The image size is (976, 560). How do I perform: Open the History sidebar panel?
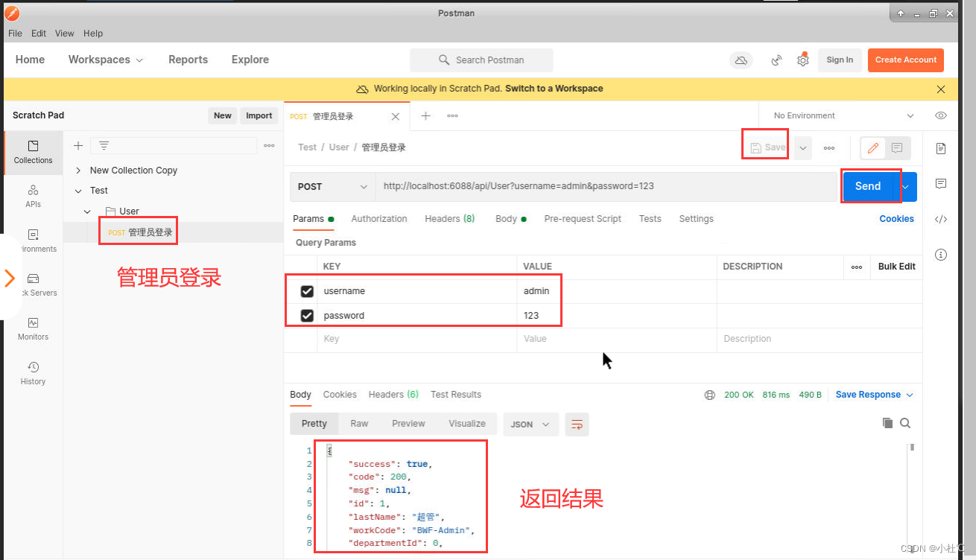[x=33, y=373]
